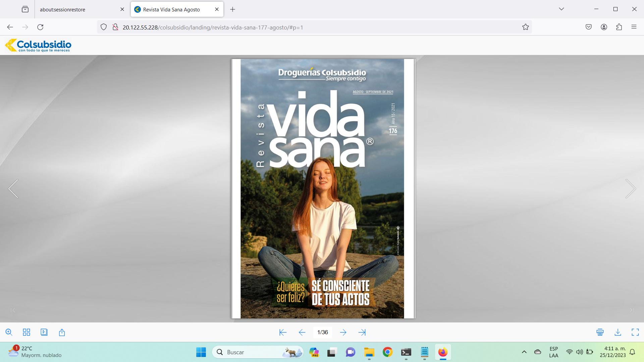Jump to the first page of the magazine
The image size is (644, 362).
[283, 332]
